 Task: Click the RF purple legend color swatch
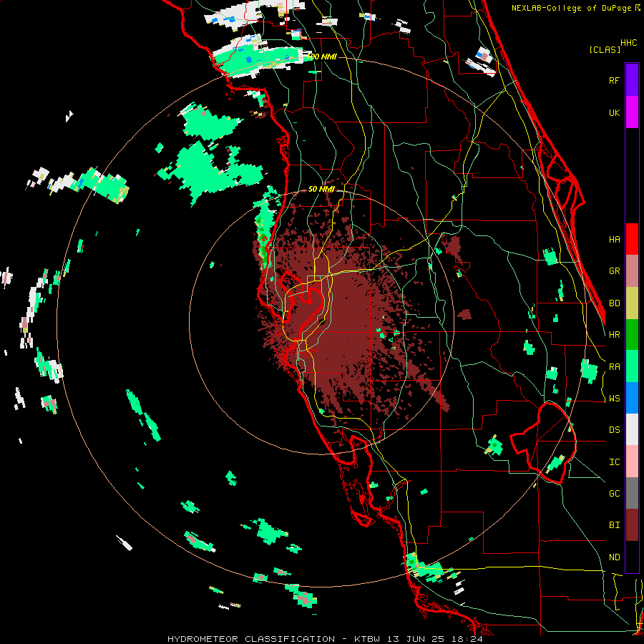click(x=632, y=80)
